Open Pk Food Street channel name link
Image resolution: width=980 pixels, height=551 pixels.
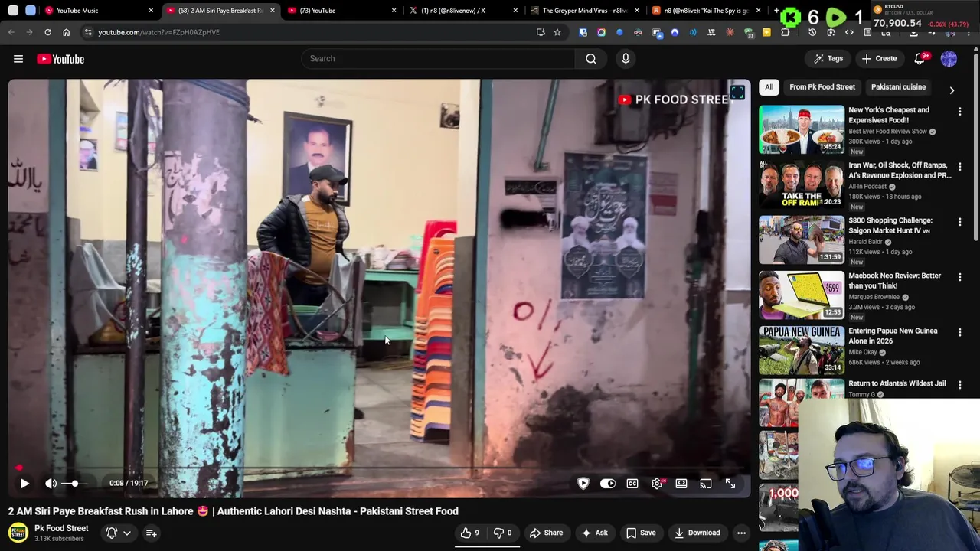click(61, 528)
